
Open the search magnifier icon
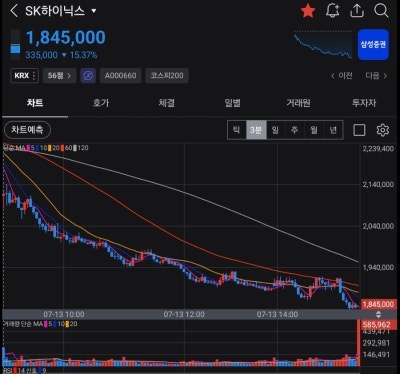click(x=381, y=11)
